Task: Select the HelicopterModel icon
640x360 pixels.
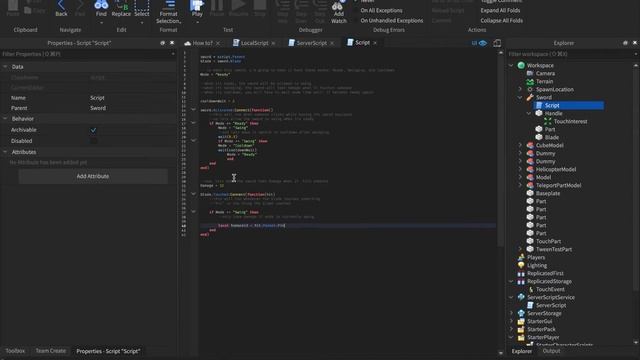Action: pyautogui.click(x=530, y=169)
